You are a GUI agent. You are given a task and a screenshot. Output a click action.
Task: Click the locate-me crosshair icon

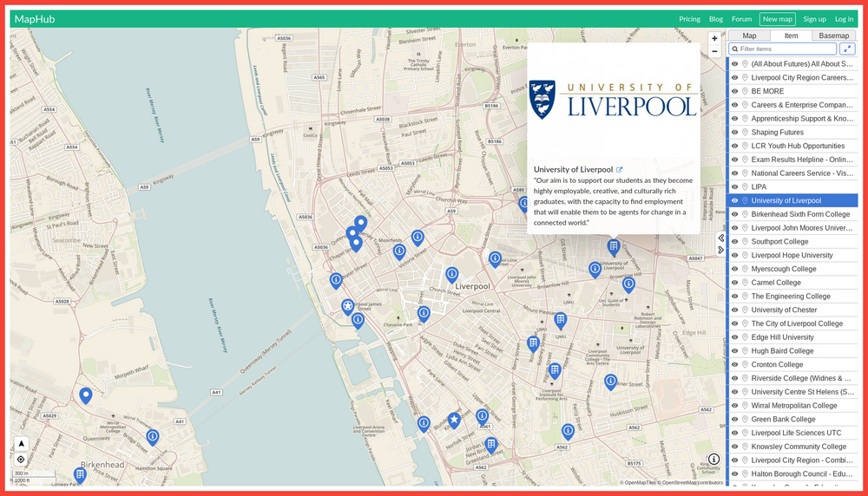[x=21, y=460]
